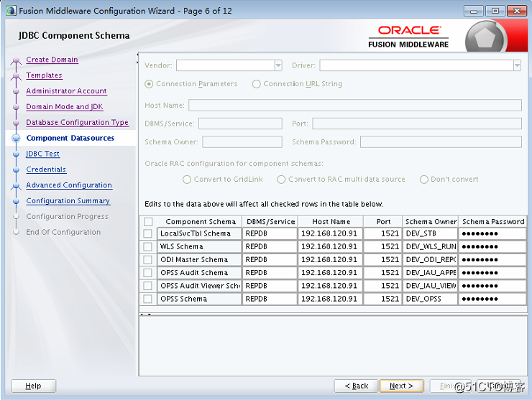Close the Configuration Wizard window

tap(517, 11)
